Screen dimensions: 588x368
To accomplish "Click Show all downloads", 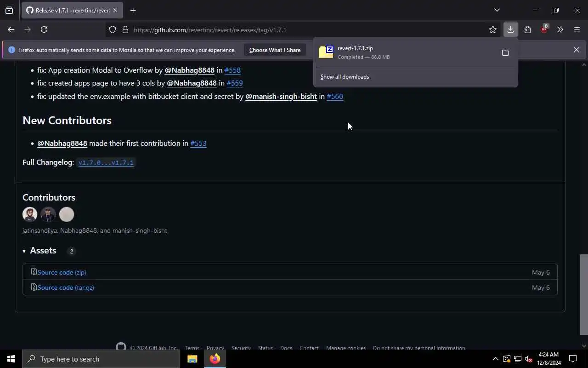I will (x=345, y=77).
